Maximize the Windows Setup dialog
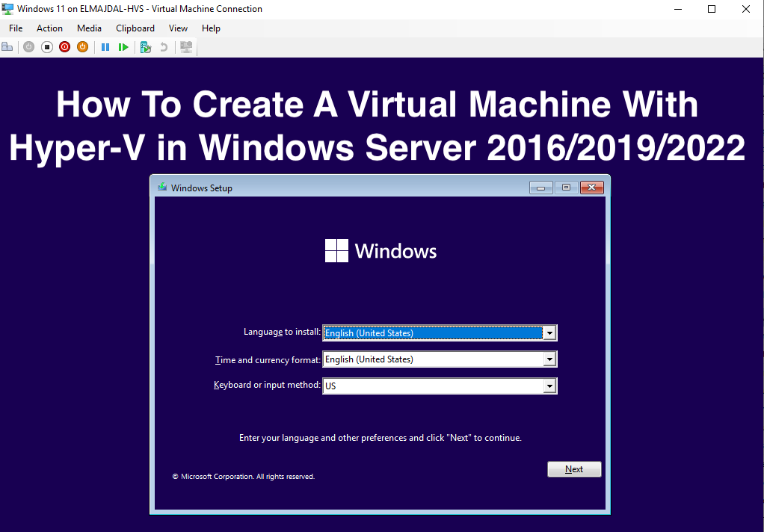 click(566, 188)
